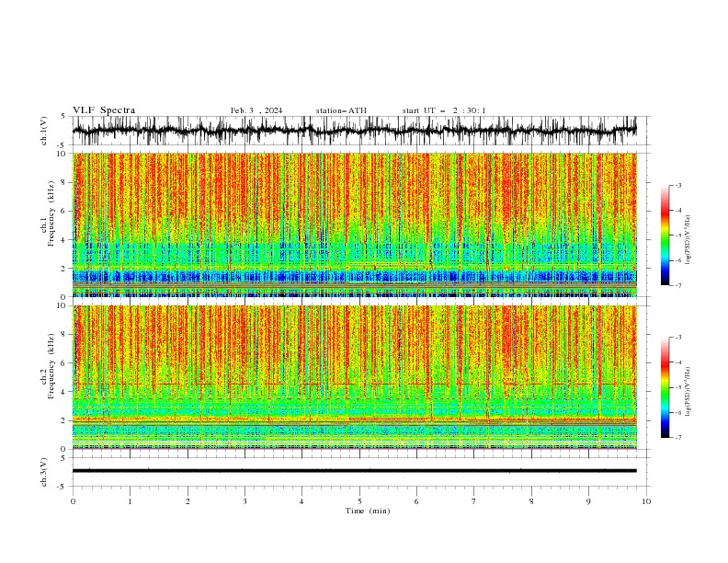The height and width of the screenshot is (563, 728).
Task: Click the ch.1 'Frequency (kHz)' axis label
Action: tap(51, 213)
